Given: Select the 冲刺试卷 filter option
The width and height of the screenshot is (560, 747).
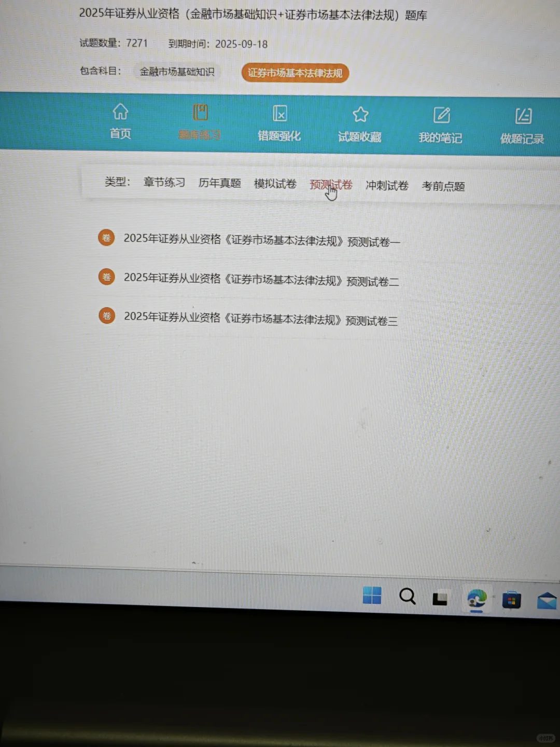Looking at the screenshot, I should (387, 185).
